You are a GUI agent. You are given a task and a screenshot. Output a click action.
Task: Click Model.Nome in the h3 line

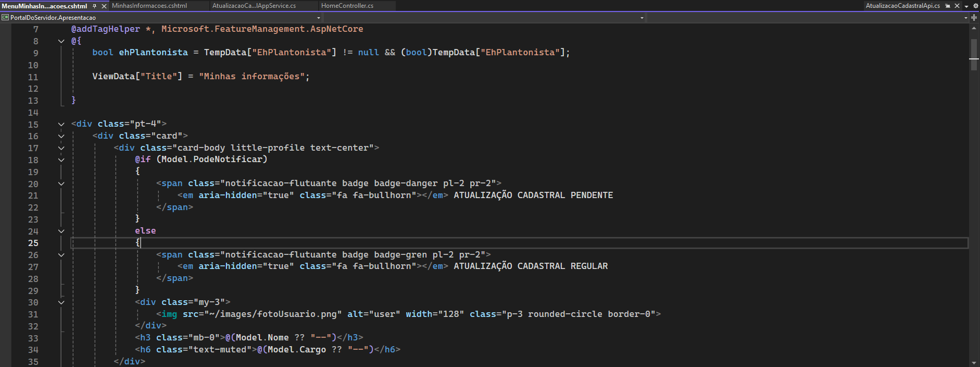pyautogui.click(x=262, y=338)
